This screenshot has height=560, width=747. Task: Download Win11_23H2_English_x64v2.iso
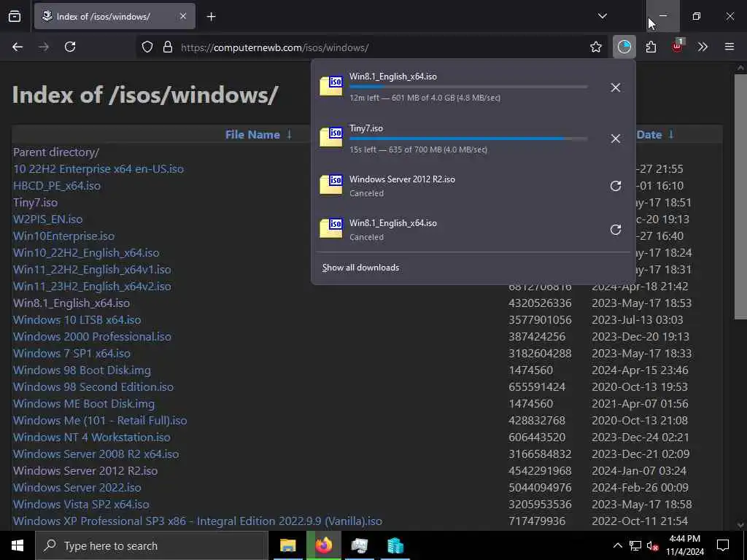click(92, 286)
